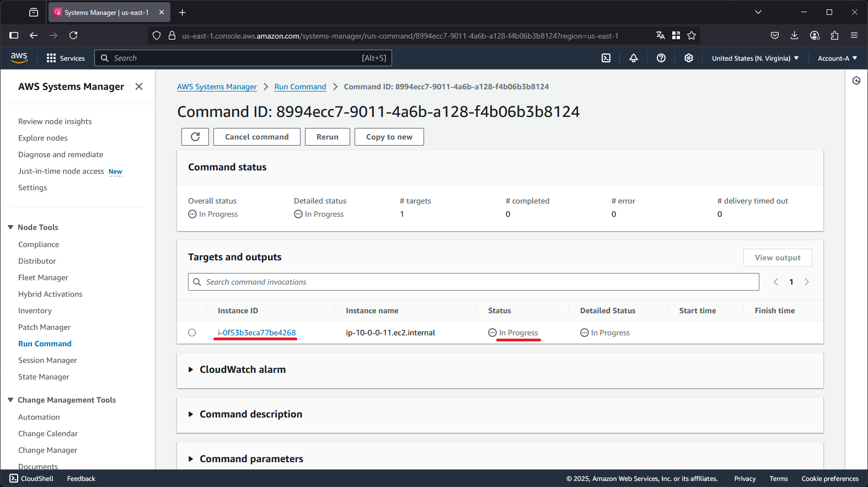Screen dimensions: 868x487
Task: Click the refresh command status button
Action: (x=195, y=137)
